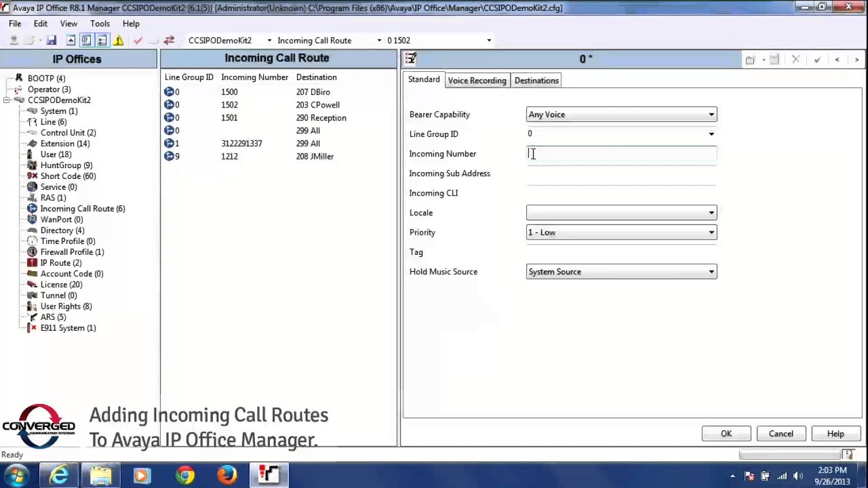The image size is (868, 488).
Task: Sort by Incoming Number column header
Action: pyautogui.click(x=254, y=77)
